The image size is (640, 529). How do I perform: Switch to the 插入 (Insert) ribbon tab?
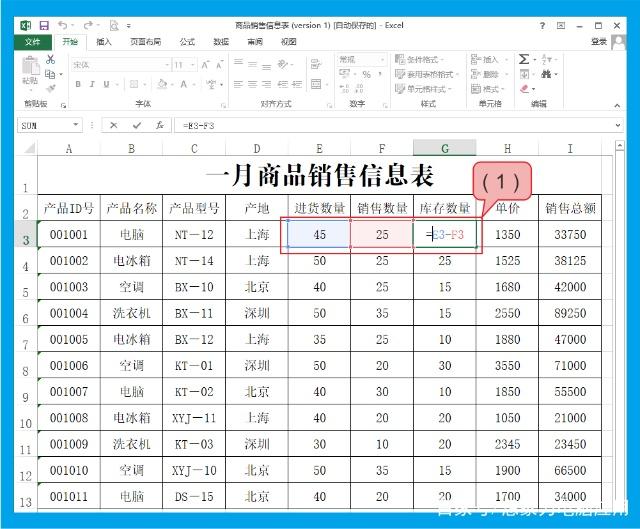pyautogui.click(x=104, y=42)
